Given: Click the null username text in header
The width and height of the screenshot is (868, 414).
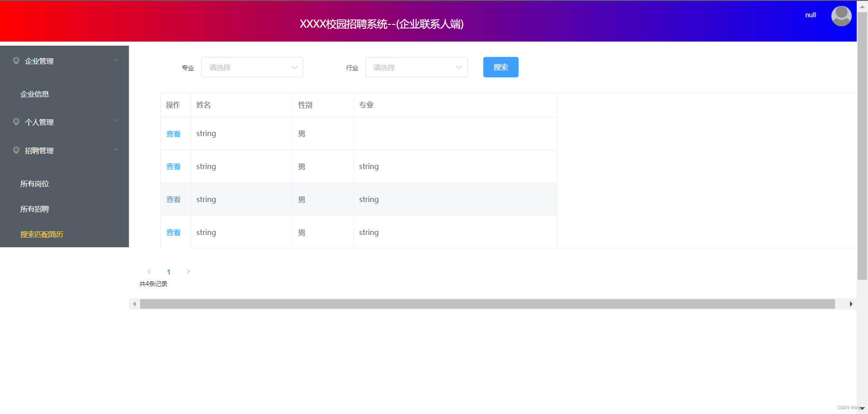Looking at the screenshot, I should 811,15.
